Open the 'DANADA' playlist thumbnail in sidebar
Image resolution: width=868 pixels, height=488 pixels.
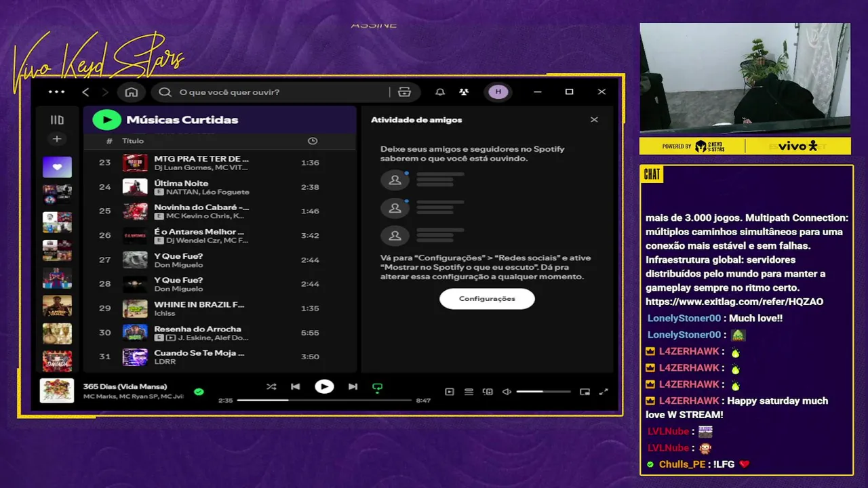coord(57,361)
